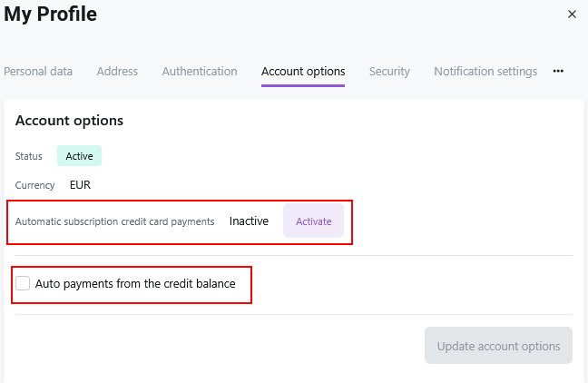Close the My Profile dialog
The width and height of the screenshot is (588, 383).
[x=572, y=15]
